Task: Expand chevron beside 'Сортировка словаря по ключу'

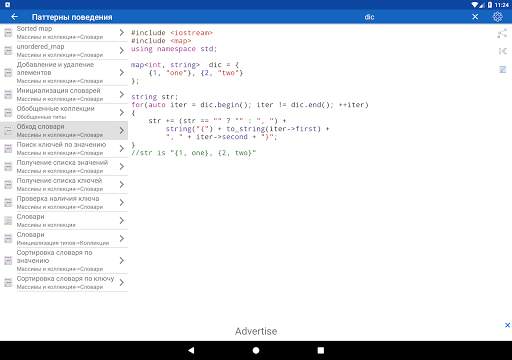Action: (122, 283)
